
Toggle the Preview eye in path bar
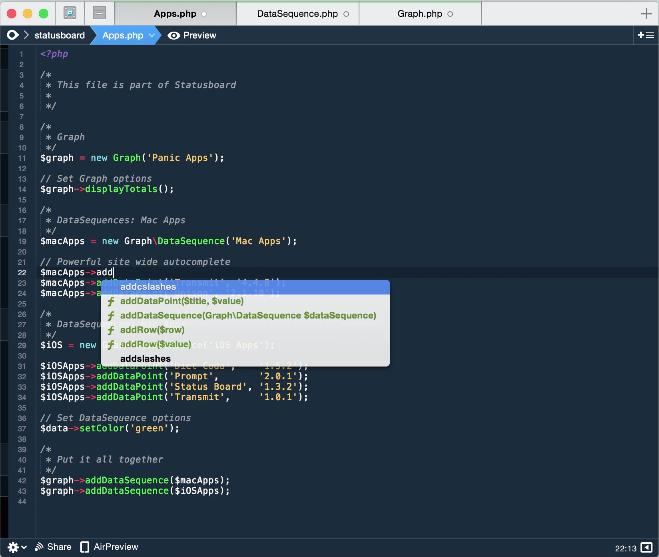click(174, 35)
